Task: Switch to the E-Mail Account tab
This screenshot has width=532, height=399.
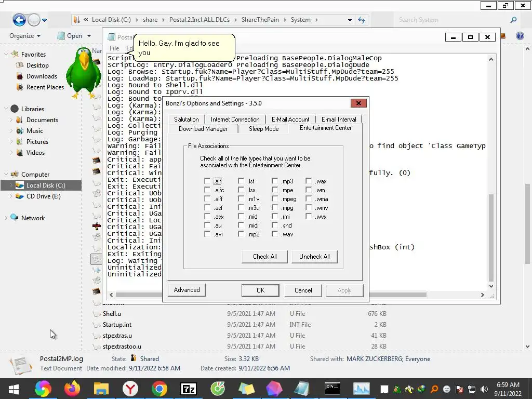Action: coord(290,119)
